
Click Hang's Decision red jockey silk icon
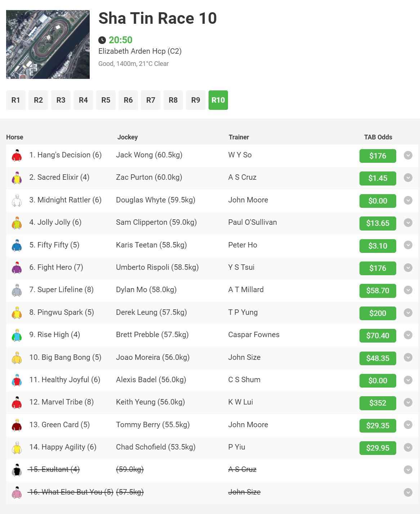tap(17, 156)
